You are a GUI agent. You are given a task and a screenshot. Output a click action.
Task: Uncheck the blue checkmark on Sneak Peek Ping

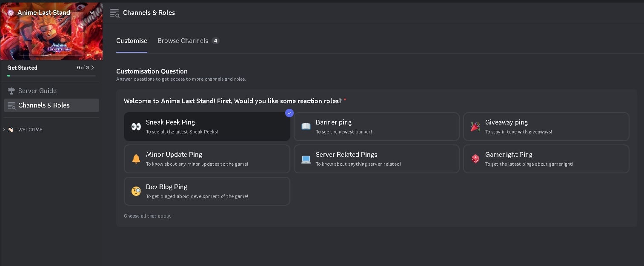click(289, 113)
